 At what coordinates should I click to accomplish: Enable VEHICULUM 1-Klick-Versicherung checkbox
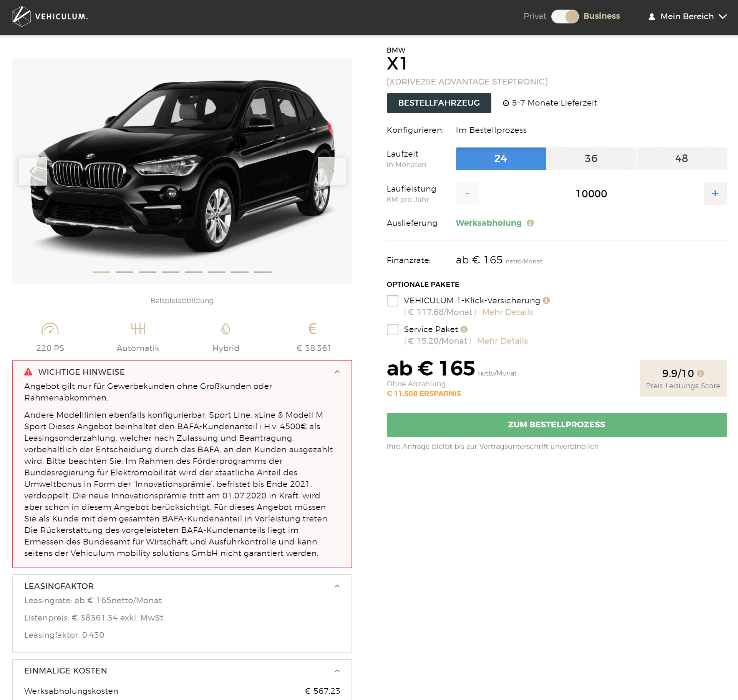coord(393,301)
